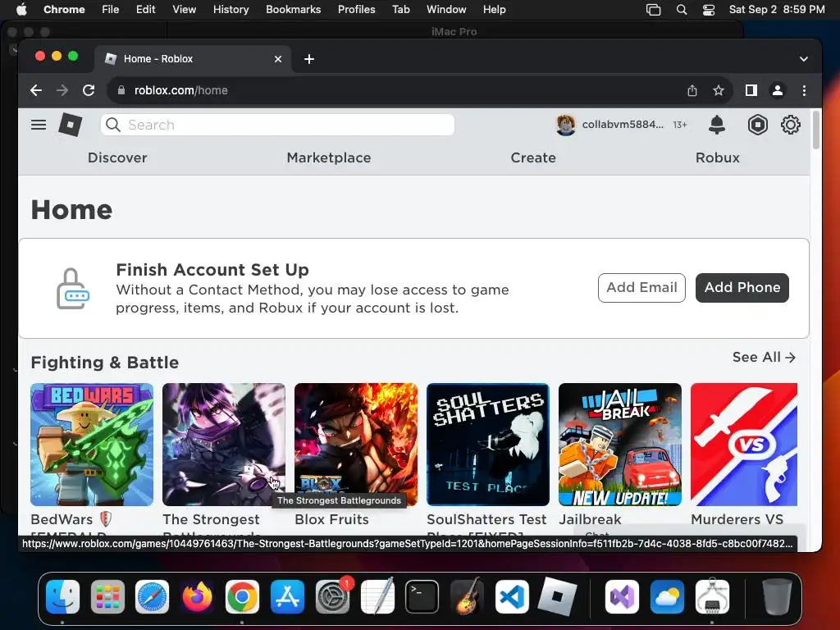Screen dimensions: 840x630
Task: Open Spotlight search in menu bar
Action: [x=682, y=10]
